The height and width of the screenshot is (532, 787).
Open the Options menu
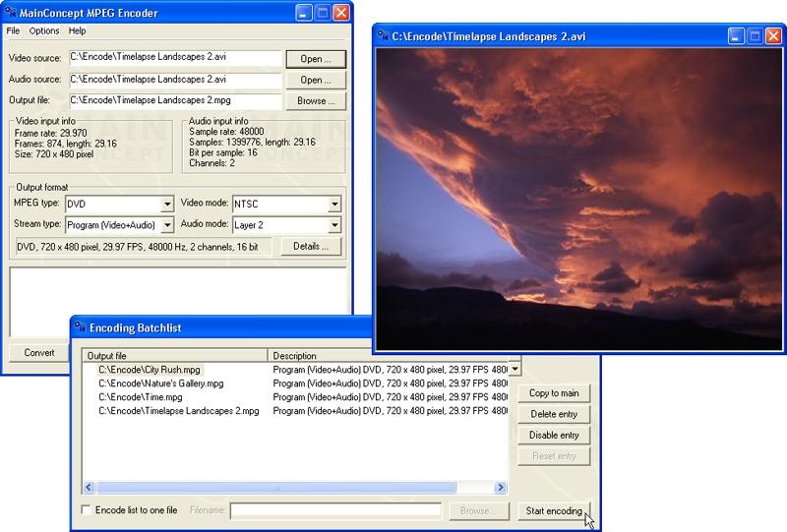(x=44, y=31)
